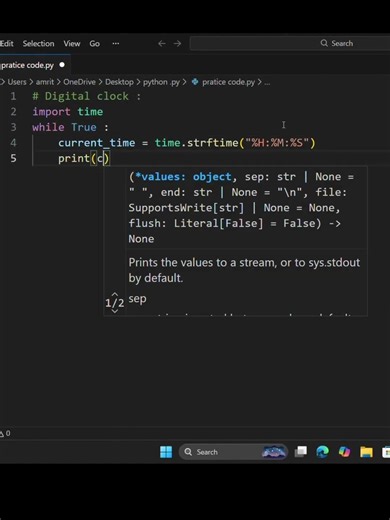The height and width of the screenshot is (520, 390).
Task: Click 'print' on line 5
Action: [x=74, y=159]
